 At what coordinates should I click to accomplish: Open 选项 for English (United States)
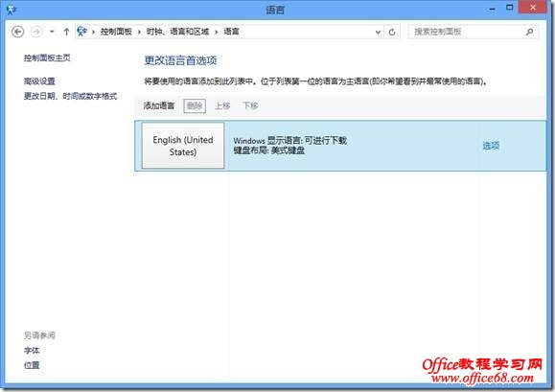click(491, 146)
